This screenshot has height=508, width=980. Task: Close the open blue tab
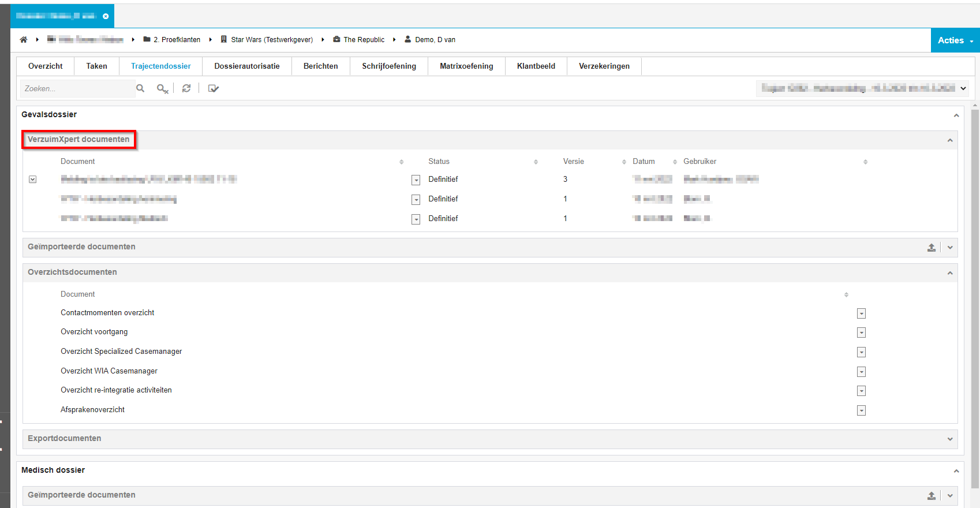106,16
